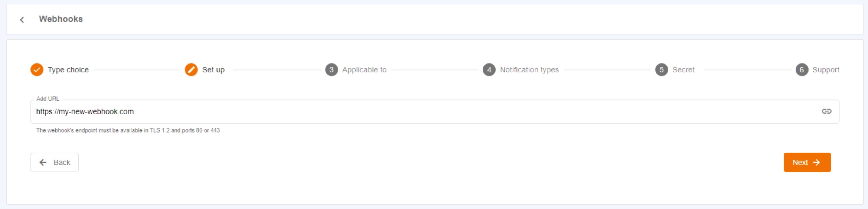Click the orange pencil Set up icon
The height and width of the screenshot is (209, 868).
tap(191, 70)
